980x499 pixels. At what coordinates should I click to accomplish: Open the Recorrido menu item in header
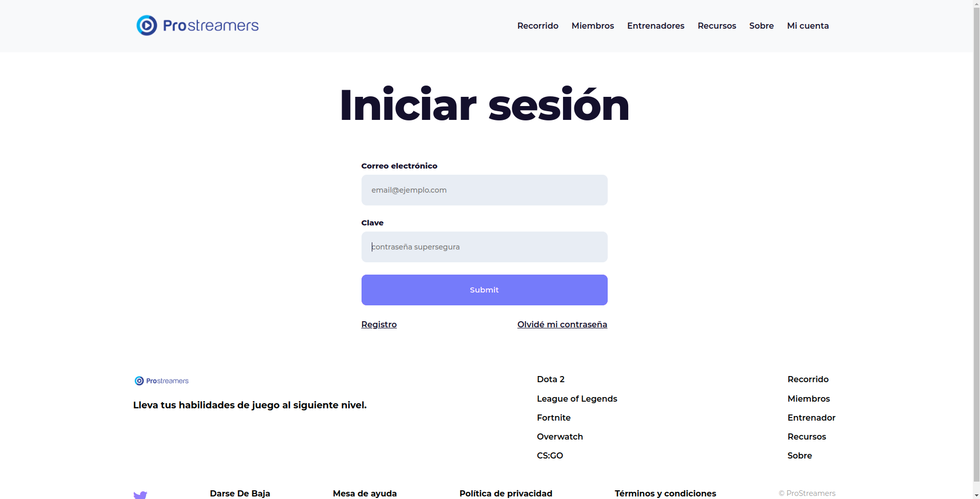click(x=537, y=26)
